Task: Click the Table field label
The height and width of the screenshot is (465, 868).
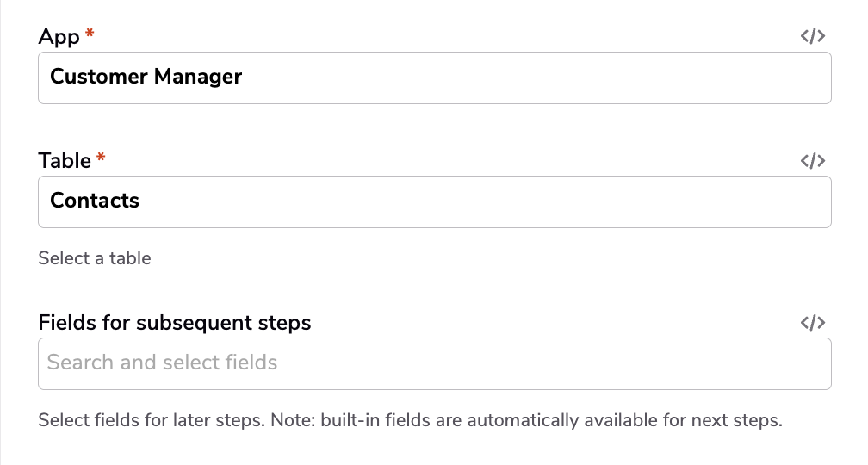Action: coord(65,161)
